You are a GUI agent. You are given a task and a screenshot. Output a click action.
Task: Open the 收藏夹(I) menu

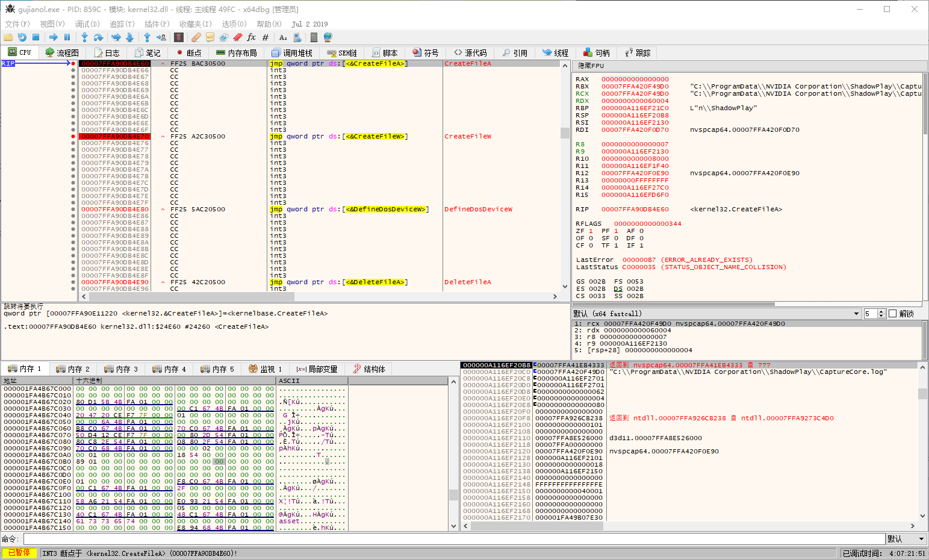point(196,24)
